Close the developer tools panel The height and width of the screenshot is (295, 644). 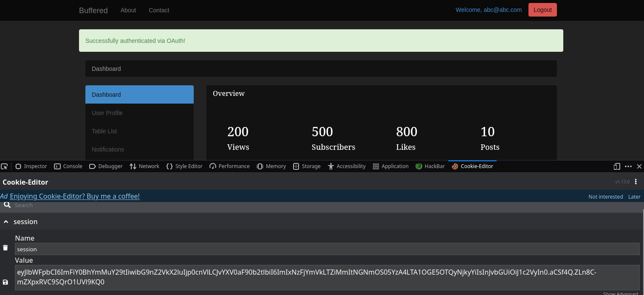click(x=639, y=166)
